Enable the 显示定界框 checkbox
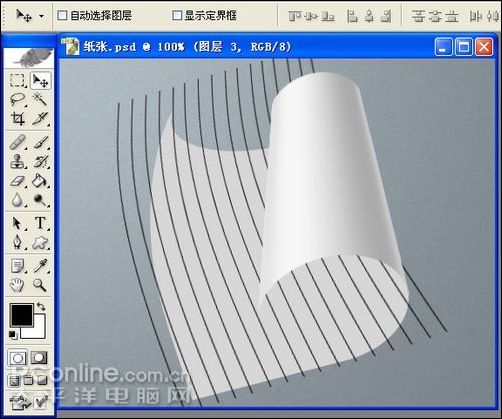The width and height of the screenshot is (502, 419). click(177, 15)
